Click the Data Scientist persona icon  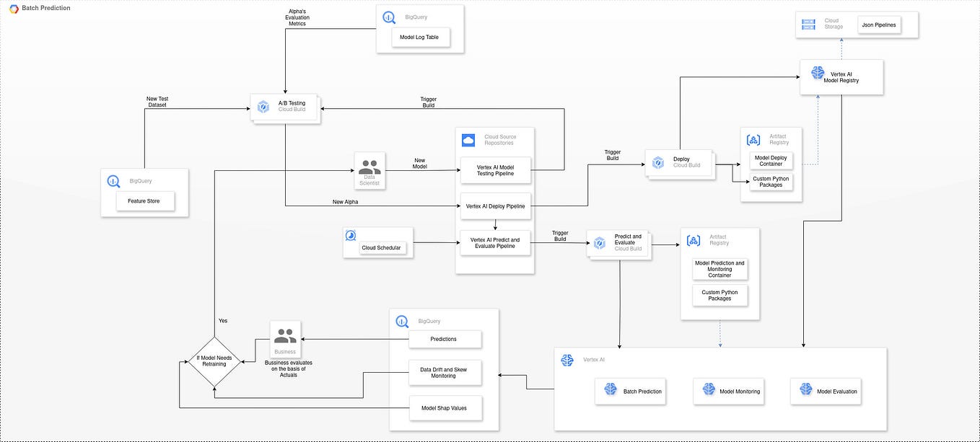click(369, 166)
